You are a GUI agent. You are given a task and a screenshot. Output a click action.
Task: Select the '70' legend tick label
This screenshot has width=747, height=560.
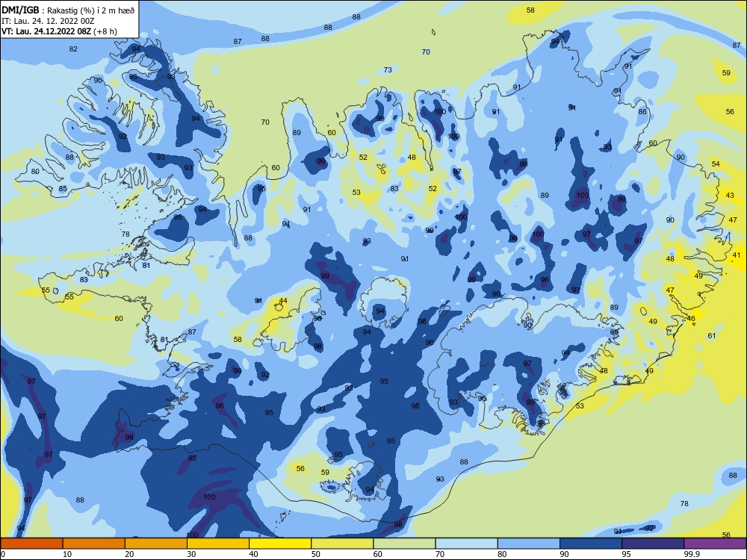tap(440, 554)
